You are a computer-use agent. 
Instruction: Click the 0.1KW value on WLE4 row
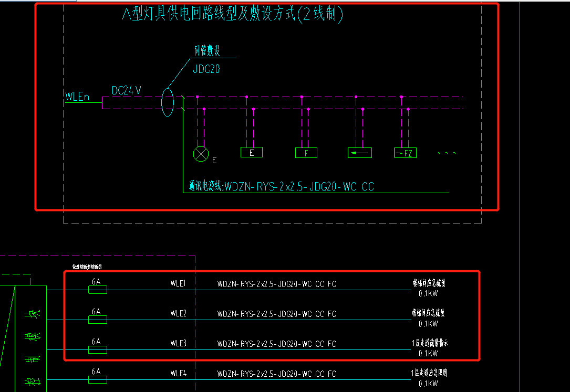coord(428,384)
